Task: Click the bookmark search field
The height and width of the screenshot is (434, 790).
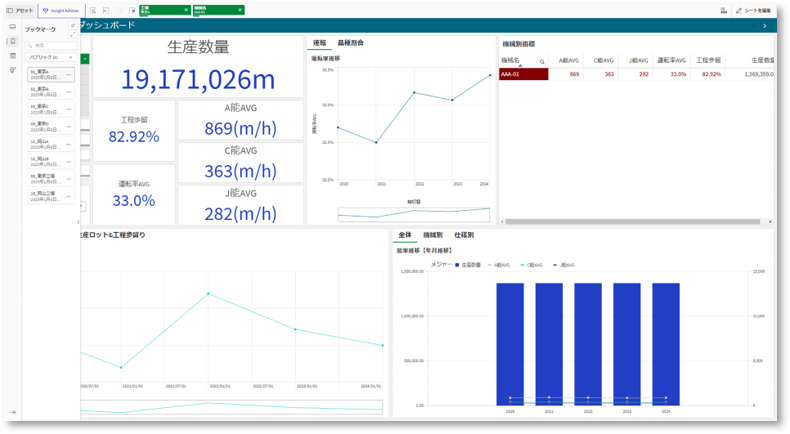Action: [51, 45]
